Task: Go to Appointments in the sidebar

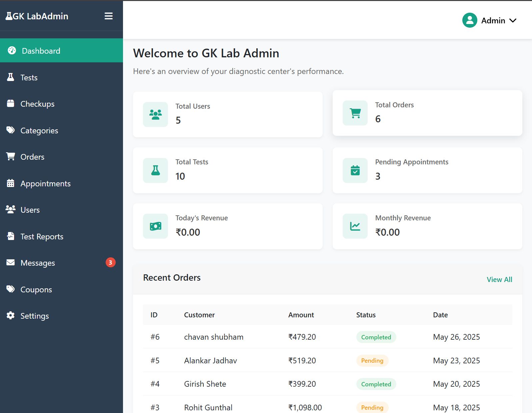Action: (x=45, y=184)
